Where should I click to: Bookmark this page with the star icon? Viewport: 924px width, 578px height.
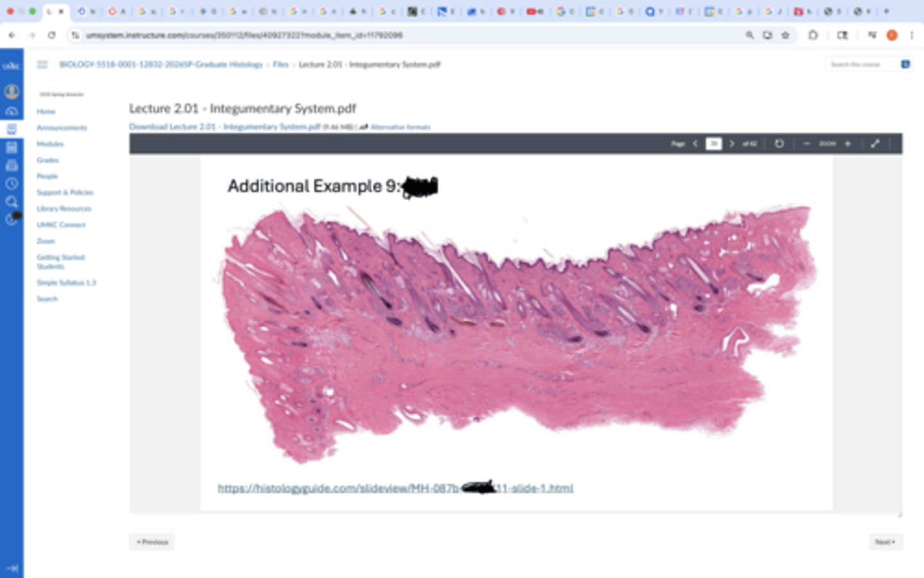785,35
